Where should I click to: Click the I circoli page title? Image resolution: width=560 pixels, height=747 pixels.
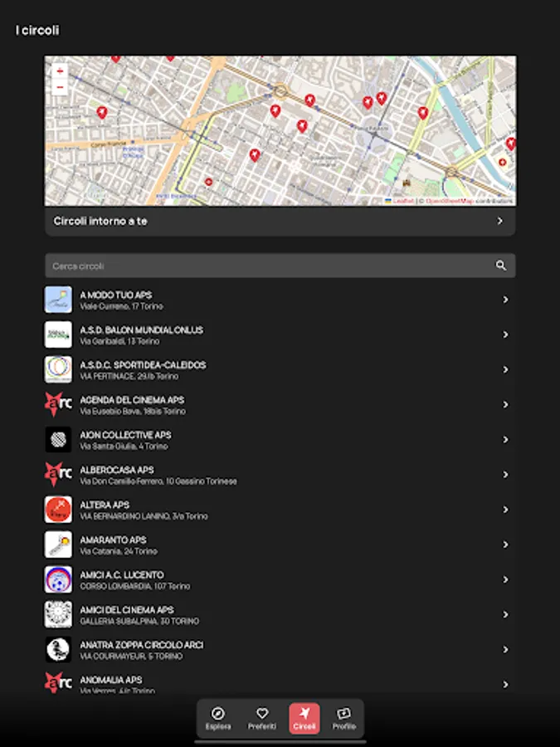click(37, 30)
